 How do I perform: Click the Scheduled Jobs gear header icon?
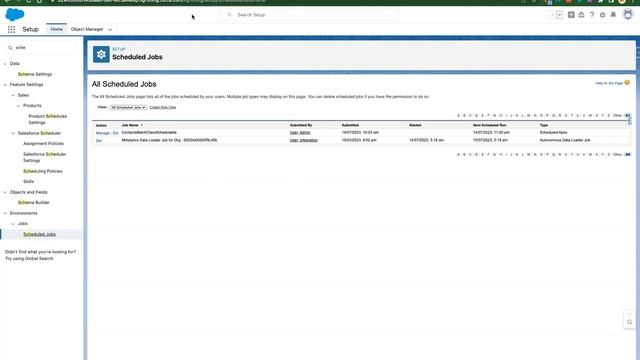101,54
